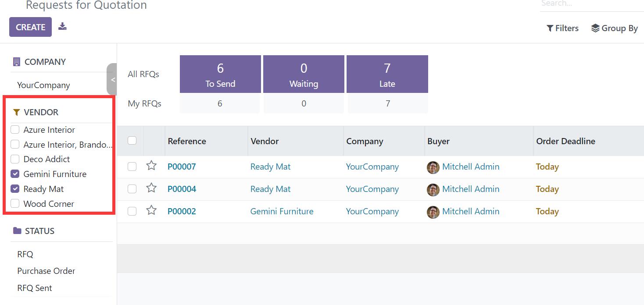The image size is (644, 305).
Task: Check the Azure Interior, Brandon vendor filter
Action: (15, 144)
